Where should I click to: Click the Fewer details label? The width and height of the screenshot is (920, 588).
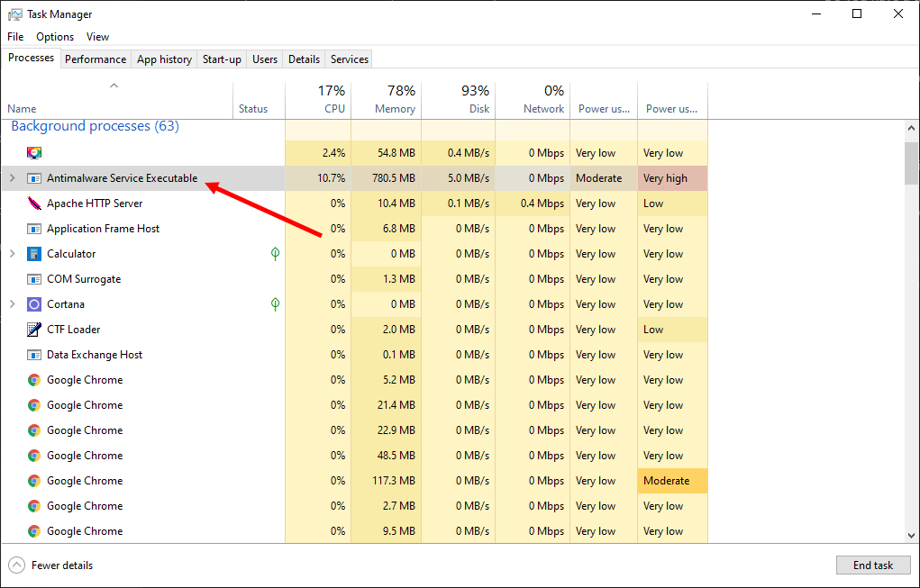62,565
